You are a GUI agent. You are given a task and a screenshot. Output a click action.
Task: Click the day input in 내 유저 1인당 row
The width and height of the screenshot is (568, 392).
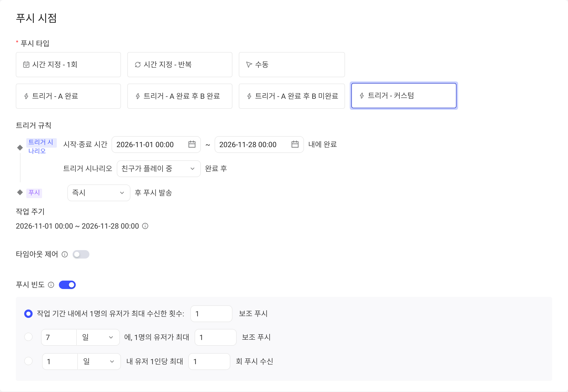[x=60, y=362]
